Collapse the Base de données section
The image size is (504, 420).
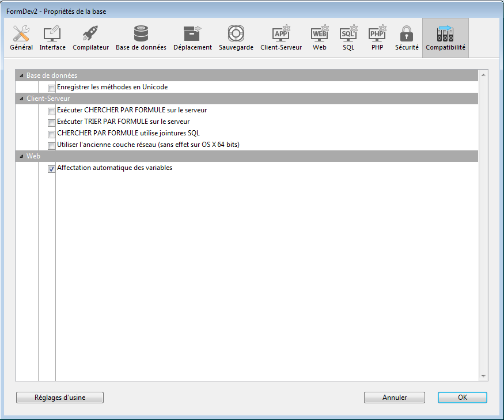coord(21,75)
